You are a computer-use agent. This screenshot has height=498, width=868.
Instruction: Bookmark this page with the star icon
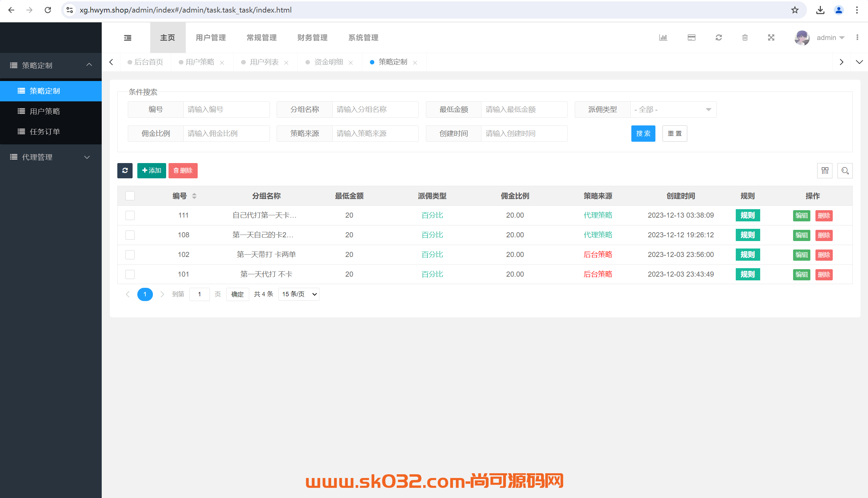click(794, 10)
